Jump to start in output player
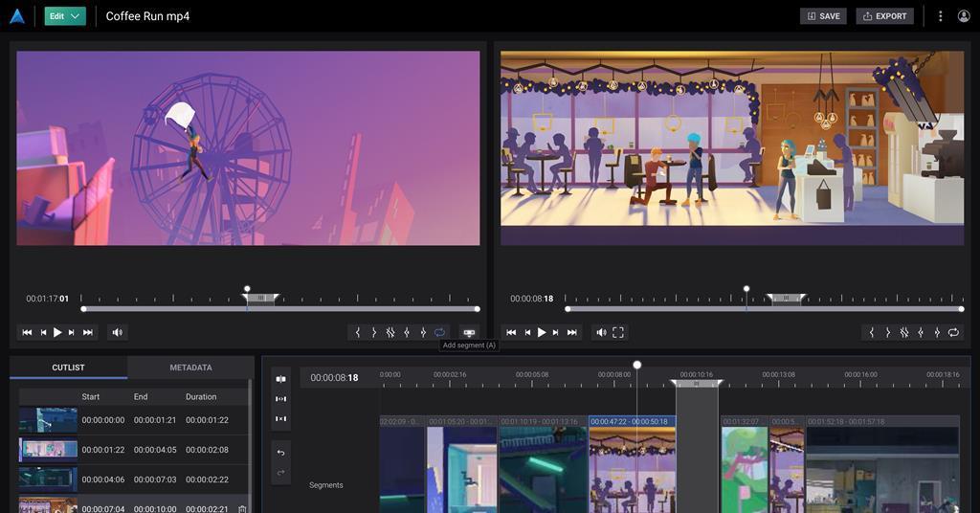Image resolution: width=980 pixels, height=513 pixels. coord(511,332)
